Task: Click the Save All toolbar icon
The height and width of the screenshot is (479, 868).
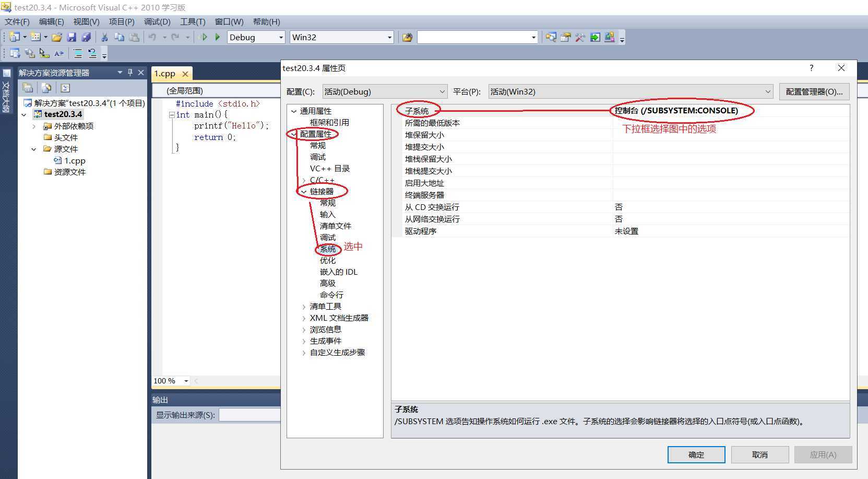Action: (86, 37)
